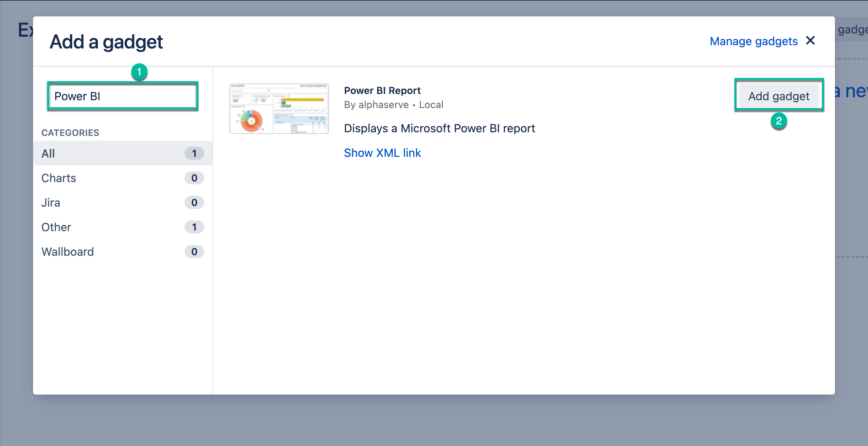868x446 pixels.
Task: Click the Wallboard count badge showing 0
Action: [x=194, y=252]
